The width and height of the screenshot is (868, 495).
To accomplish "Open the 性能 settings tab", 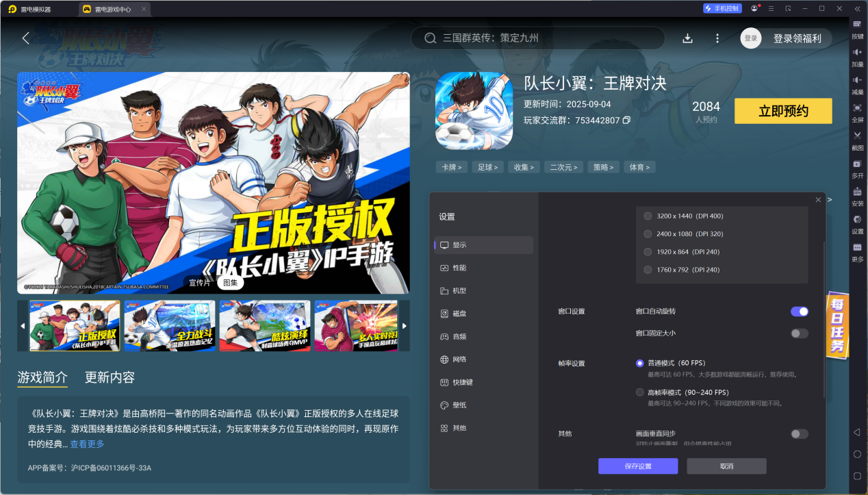I will point(459,268).
